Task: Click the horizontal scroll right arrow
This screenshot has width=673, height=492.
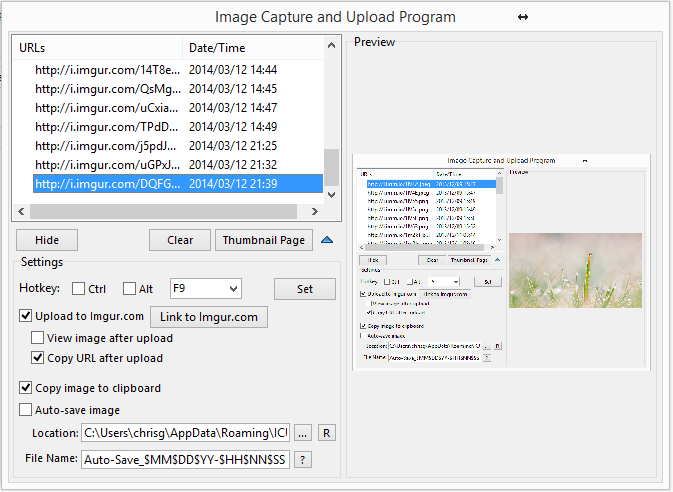Action: pyautogui.click(x=315, y=211)
